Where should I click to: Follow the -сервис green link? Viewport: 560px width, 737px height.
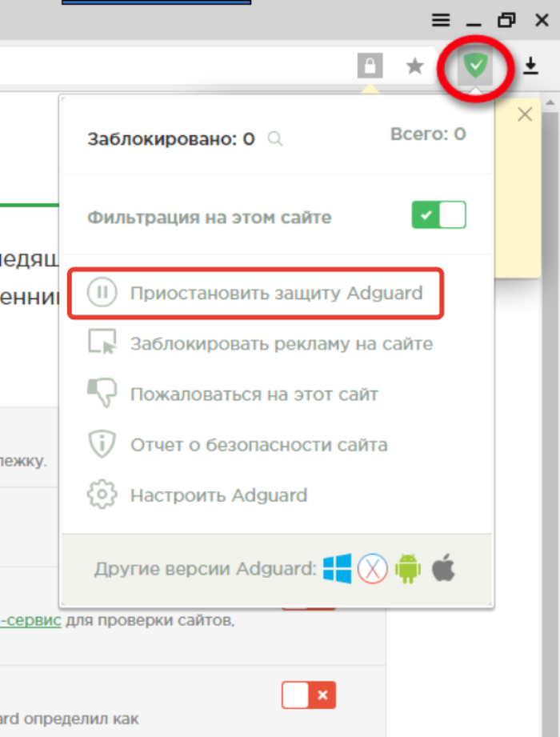[x=30, y=620]
